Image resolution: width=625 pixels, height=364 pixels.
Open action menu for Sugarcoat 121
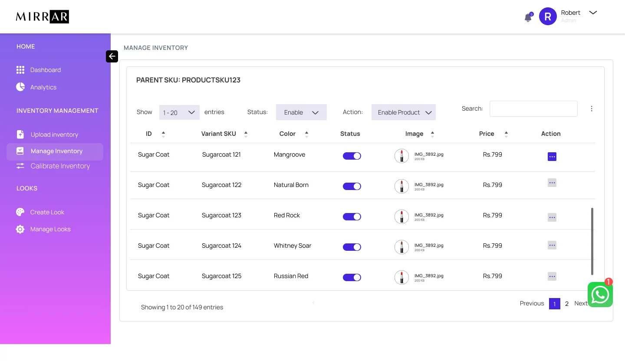pyautogui.click(x=552, y=156)
